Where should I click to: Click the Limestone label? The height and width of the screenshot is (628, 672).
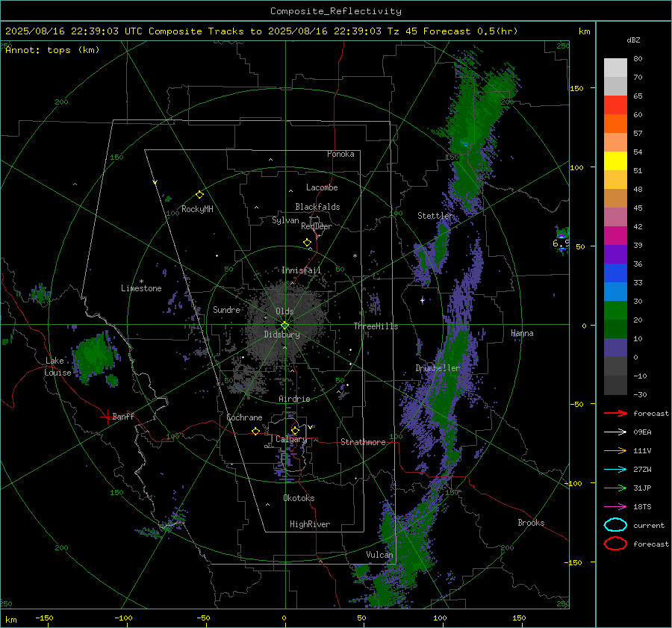141,288
